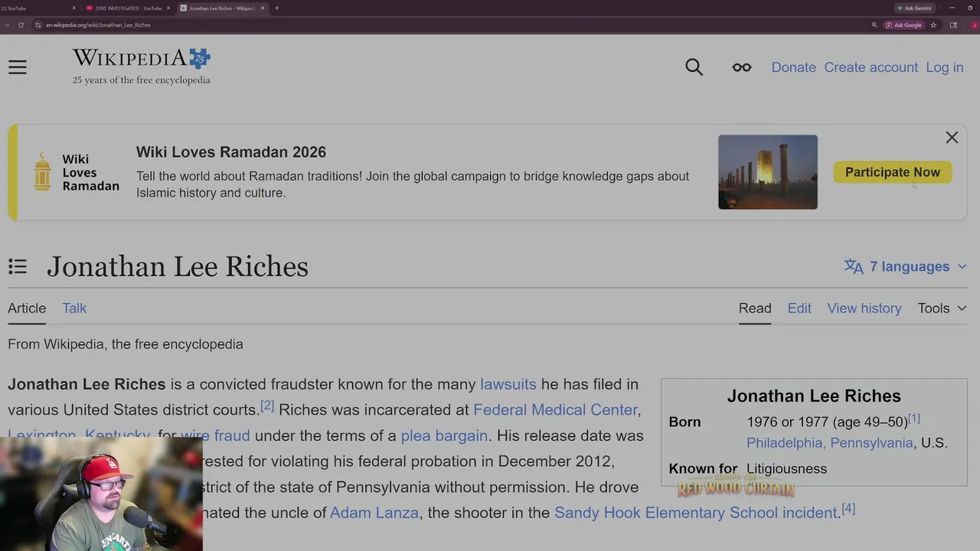
Task: Follow the plea bargain link
Action: tap(444, 436)
